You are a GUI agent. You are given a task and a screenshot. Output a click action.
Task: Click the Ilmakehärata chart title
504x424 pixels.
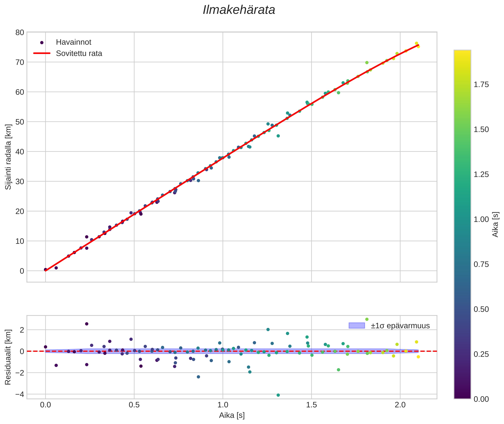[239, 10]
